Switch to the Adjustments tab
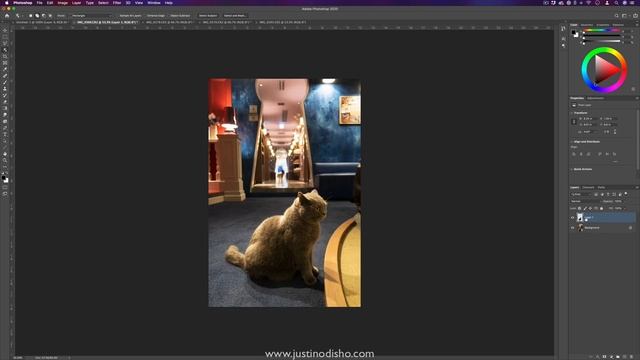 click(596, 98)
